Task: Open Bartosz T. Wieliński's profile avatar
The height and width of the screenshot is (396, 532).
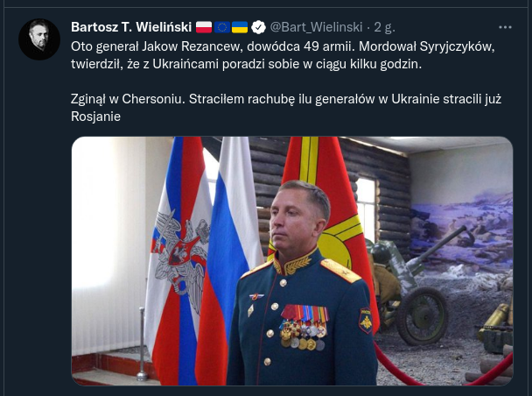Action: point(39,39)
